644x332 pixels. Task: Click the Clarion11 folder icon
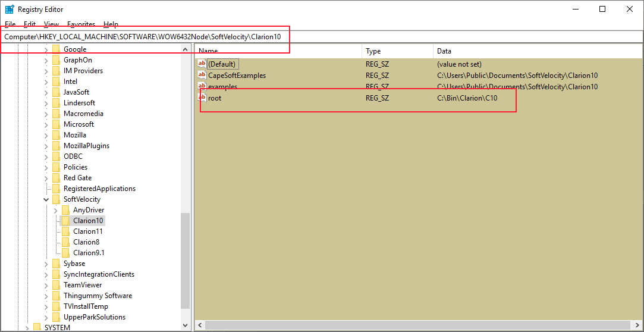click(65, 231)
